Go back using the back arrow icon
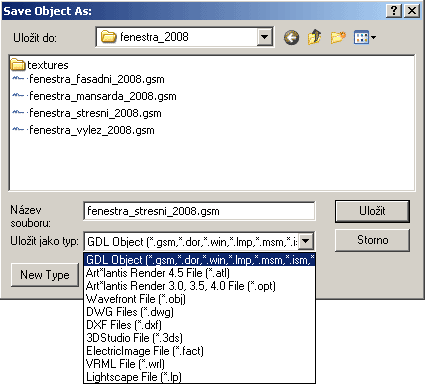 (291, 37)
